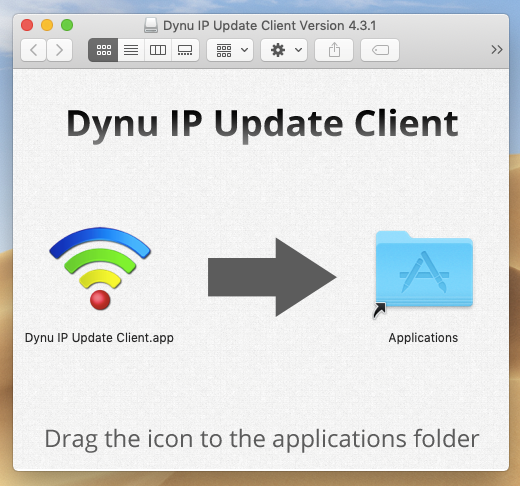Screen dimensions: 520x486
Task: Go back with the left chevron button
Action: pyautogui.click(x=33, y=50)
